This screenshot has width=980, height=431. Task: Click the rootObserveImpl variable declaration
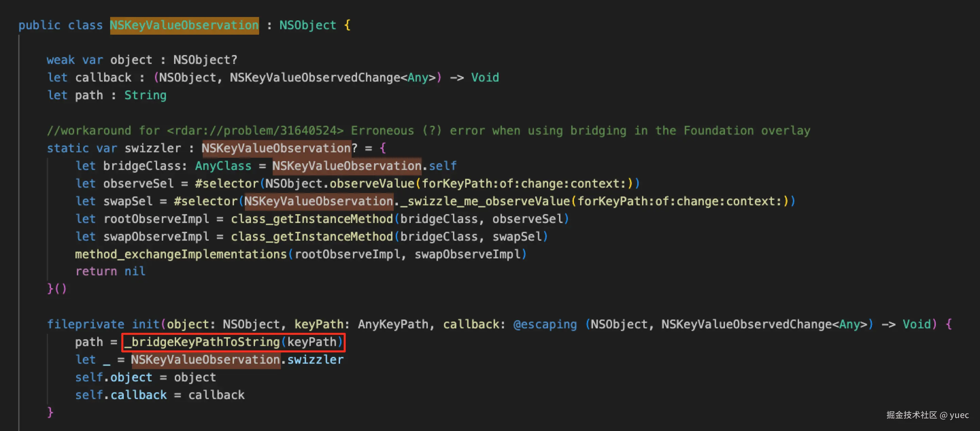click(156, 219)
